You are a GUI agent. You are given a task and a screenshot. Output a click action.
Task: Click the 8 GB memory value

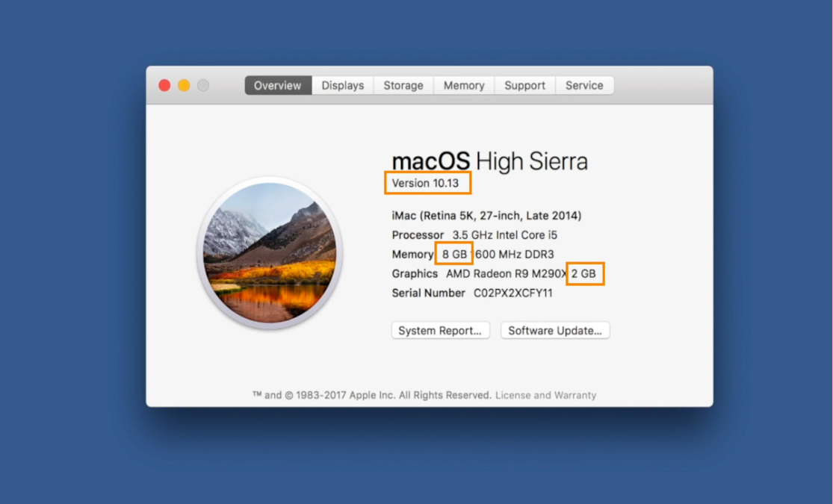455,255
